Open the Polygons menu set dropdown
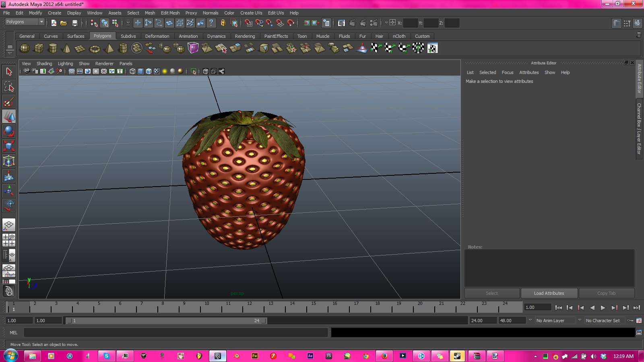 click(x=25, y=22)
